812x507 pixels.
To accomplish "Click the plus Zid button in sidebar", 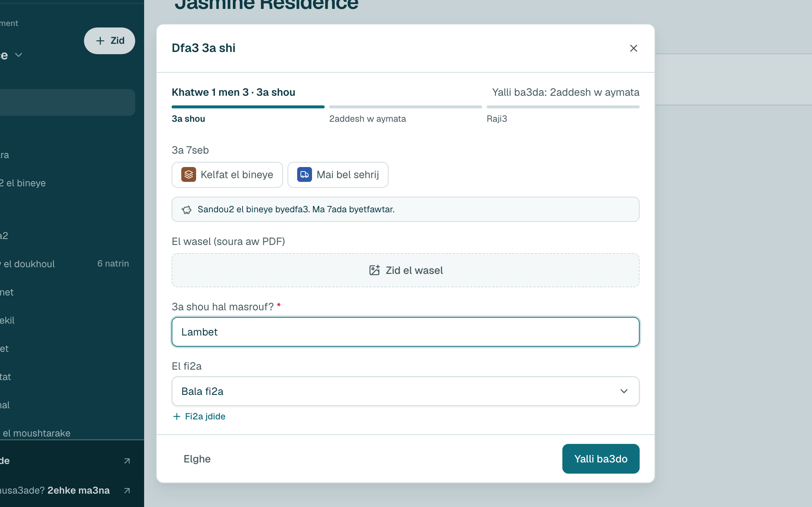I will click(110, 41).
